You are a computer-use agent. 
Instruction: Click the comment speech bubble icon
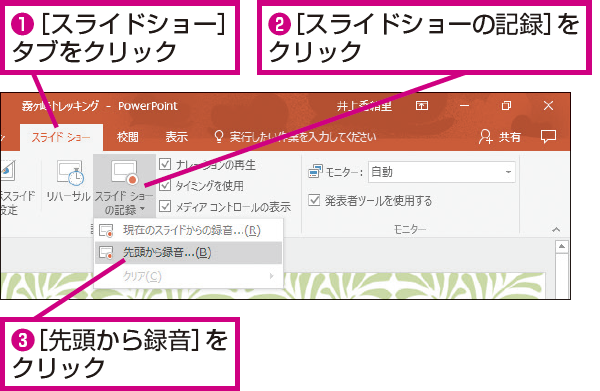click(548, 137)
